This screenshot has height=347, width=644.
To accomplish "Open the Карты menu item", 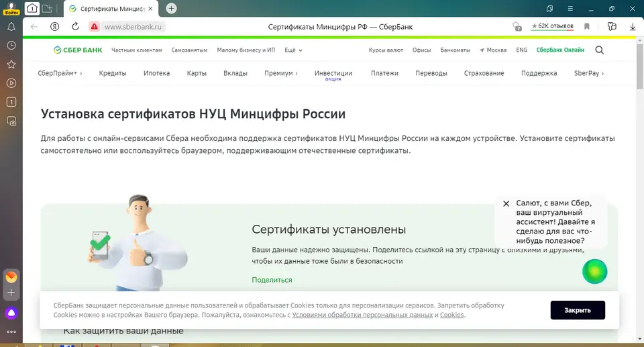I will (x=197, y=73).
